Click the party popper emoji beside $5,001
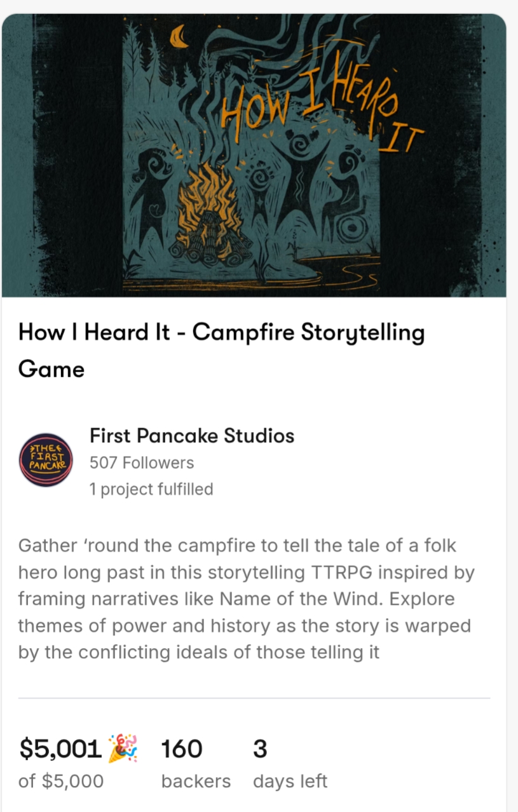The height and width of the screenshot is (812, 518). click(x=123, y=748)
